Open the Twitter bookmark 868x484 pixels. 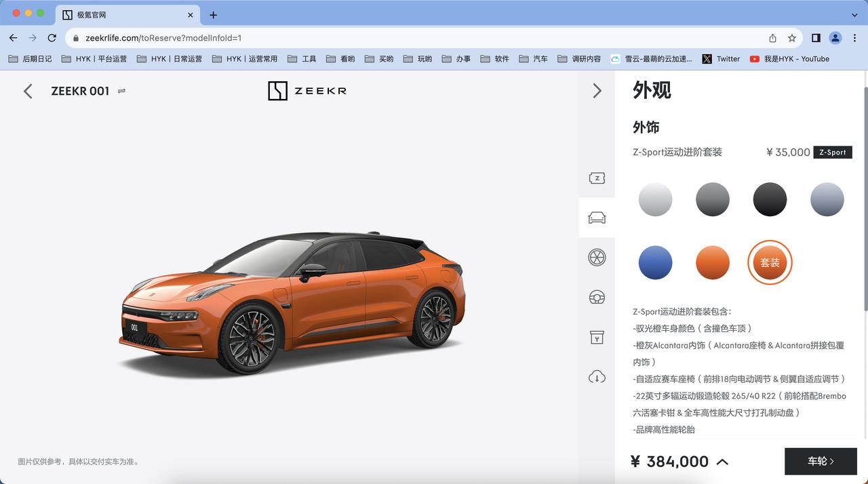tap(721, 59)
